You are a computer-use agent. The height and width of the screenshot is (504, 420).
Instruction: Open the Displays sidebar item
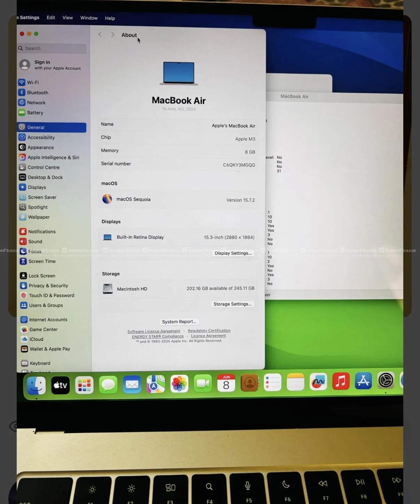click(x=32, y=187)
